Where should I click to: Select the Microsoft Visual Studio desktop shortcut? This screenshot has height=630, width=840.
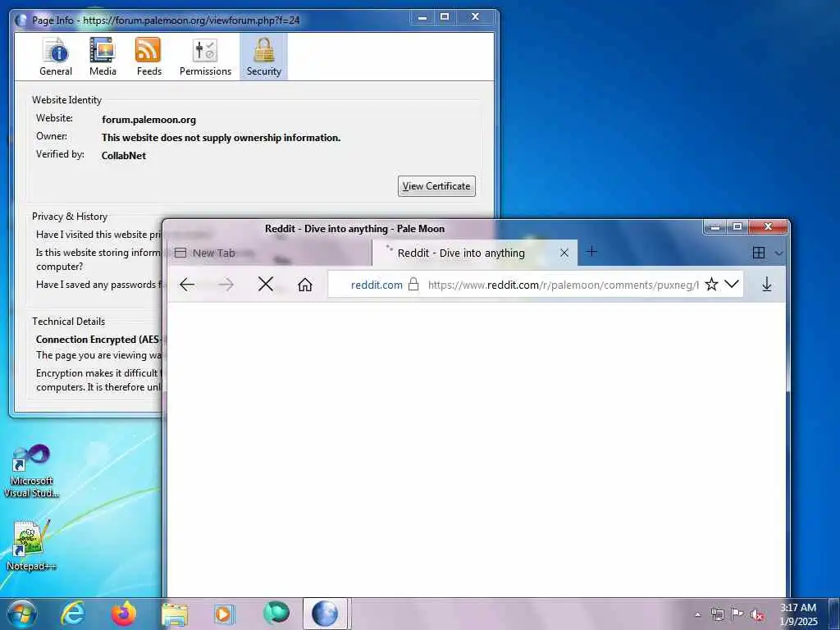31,472
